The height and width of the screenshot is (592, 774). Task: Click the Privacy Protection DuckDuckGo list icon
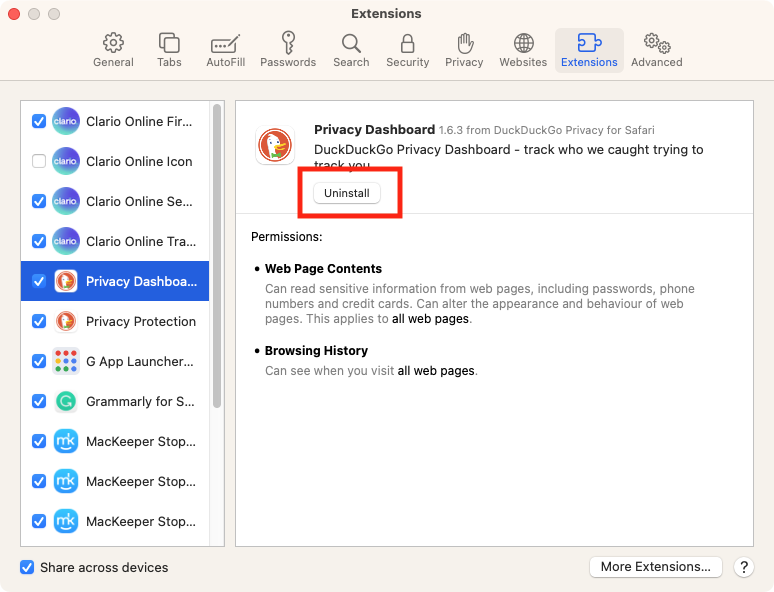[x=66, y=321]
